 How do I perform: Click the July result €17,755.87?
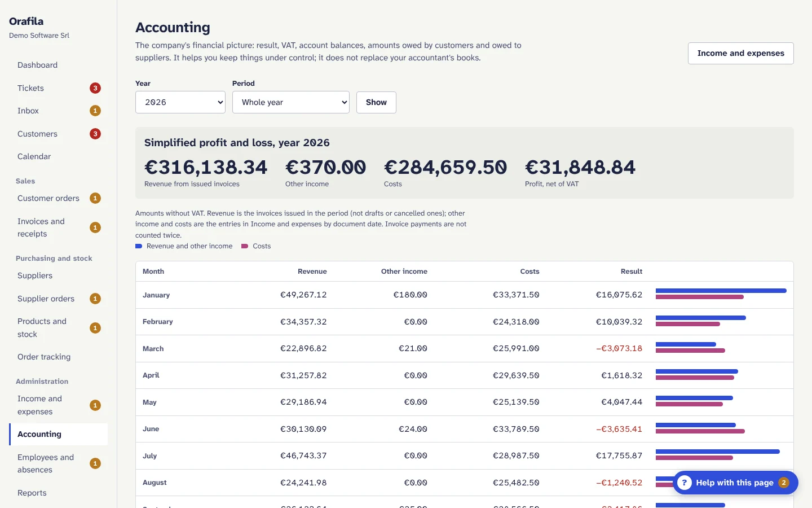coord(619,456)
